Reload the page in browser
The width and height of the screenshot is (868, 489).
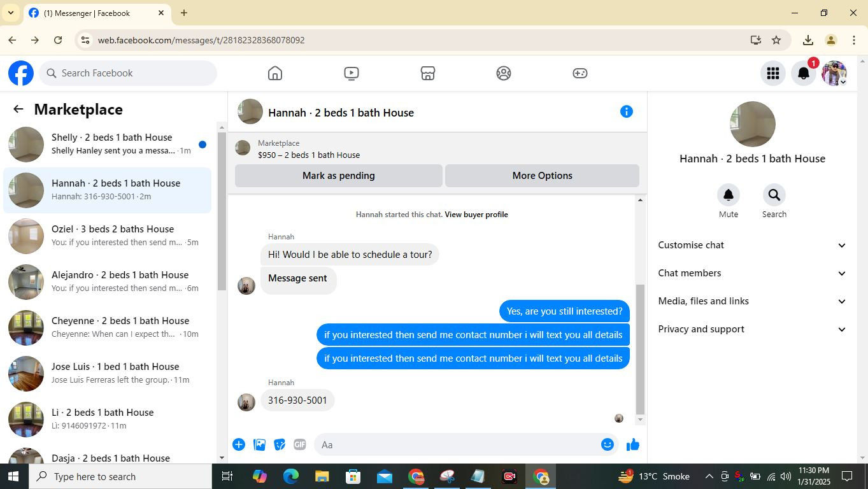(x=58, y=40)
